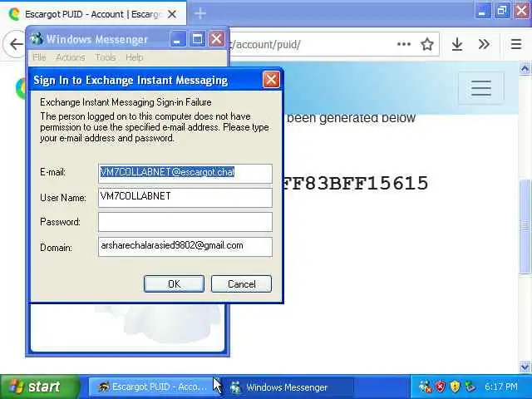This screenshot has width=532, height=399.
Task: Switch to Escargot PUID taskbar button
Action: pos(153,387)
